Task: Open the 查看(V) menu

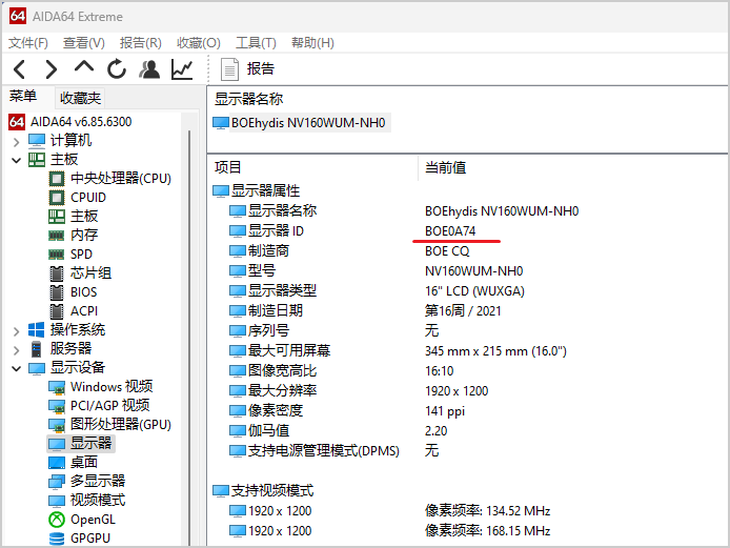Action: point(84,43)
